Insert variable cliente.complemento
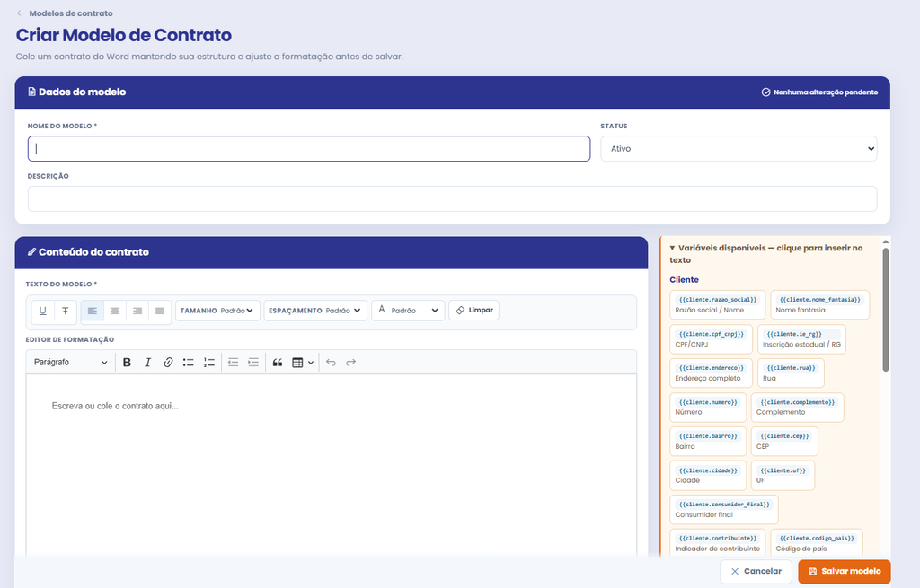This screenshot has width=920, height=588. pyautogui.click(x=798, y=408)
